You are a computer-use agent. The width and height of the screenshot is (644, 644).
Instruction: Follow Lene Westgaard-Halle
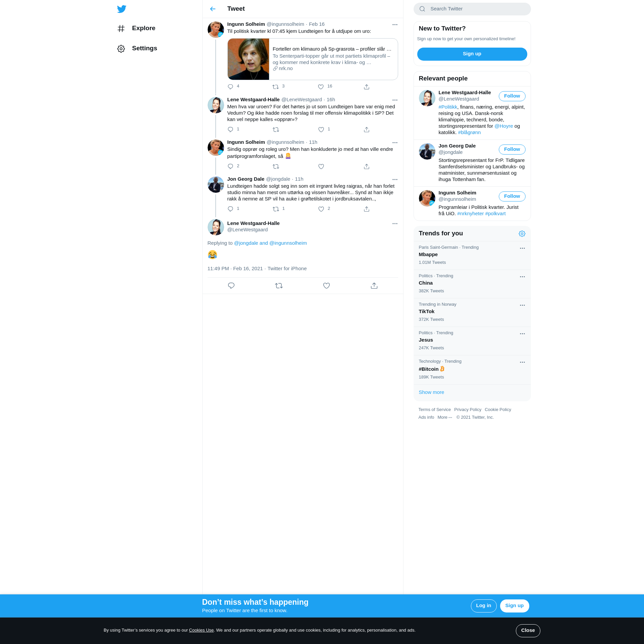(x=512, y=96)
